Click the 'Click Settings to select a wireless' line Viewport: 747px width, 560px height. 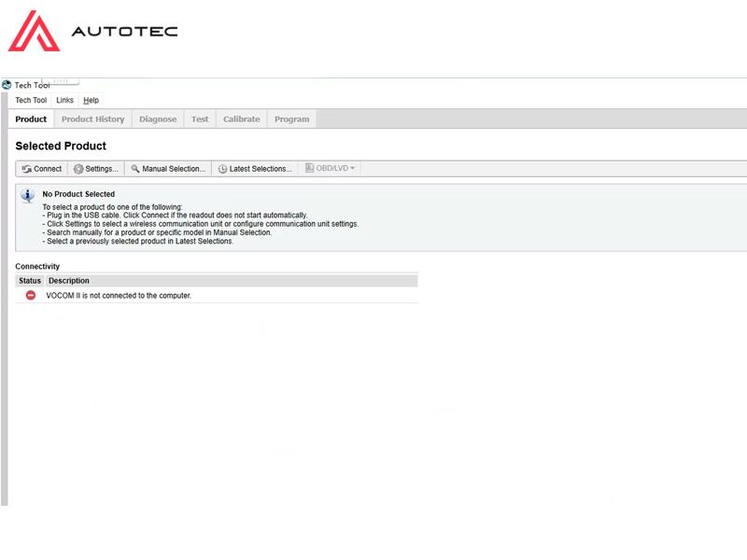click(201, 224)
